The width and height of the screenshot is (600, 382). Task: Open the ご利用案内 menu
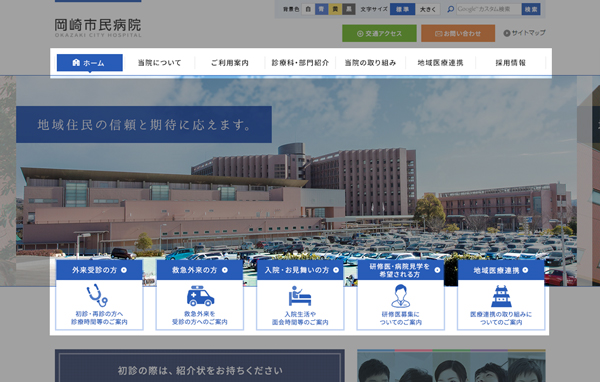(x=230, y=63)
